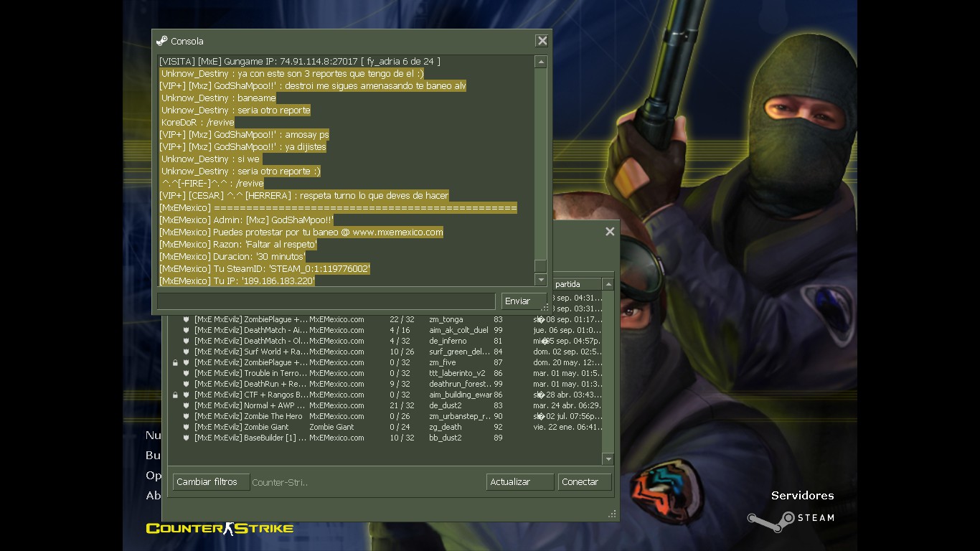
Task: Click shield icon of DeathMatch de_inferno server
Action: pyautogui.click(x=186, y=341)
